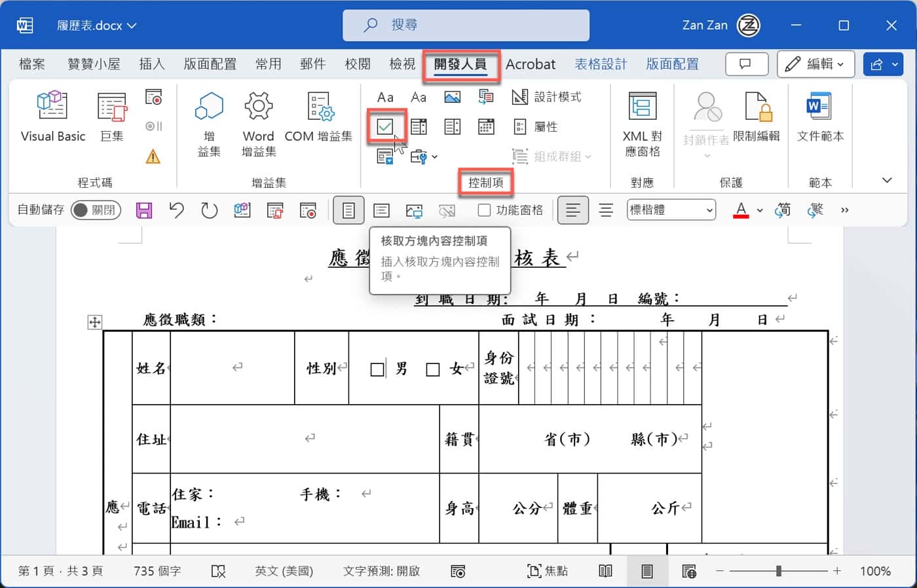Screen dimensions: 917x588
Task: Open 限制編輯 restrict editing
Action: pyautogui.click(x=757, y=117)
